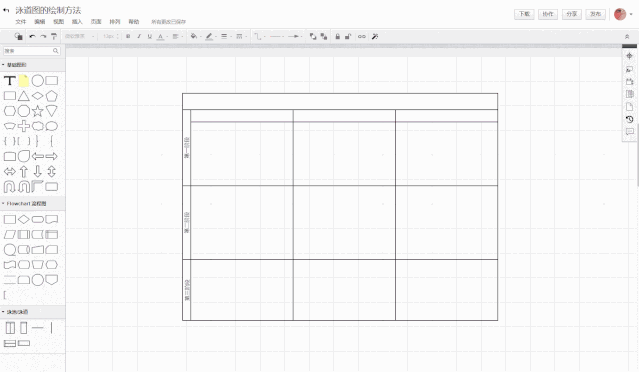Select the right arrow shape
This screenshot has width=639, height=372.
coord(51,156)
